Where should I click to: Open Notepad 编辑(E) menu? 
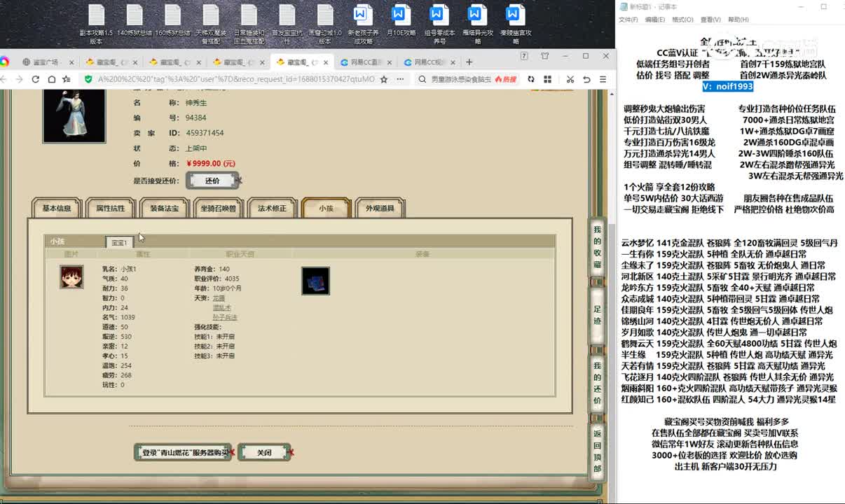tap(655, 20)
